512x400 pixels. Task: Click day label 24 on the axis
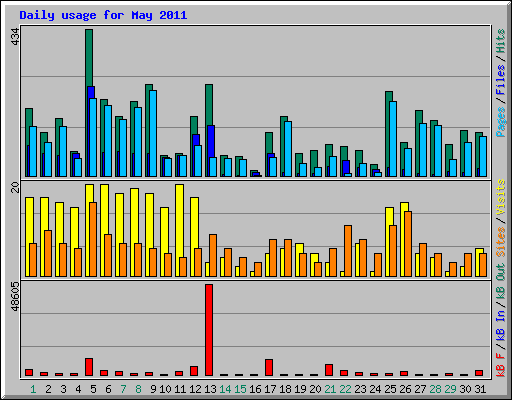click(375, 389)
